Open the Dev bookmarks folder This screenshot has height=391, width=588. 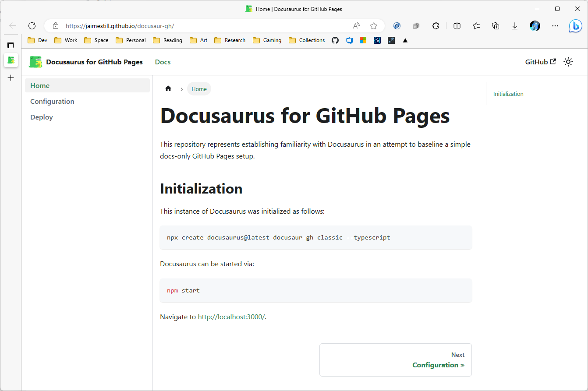pyautogui.click(x=37, y=40)
